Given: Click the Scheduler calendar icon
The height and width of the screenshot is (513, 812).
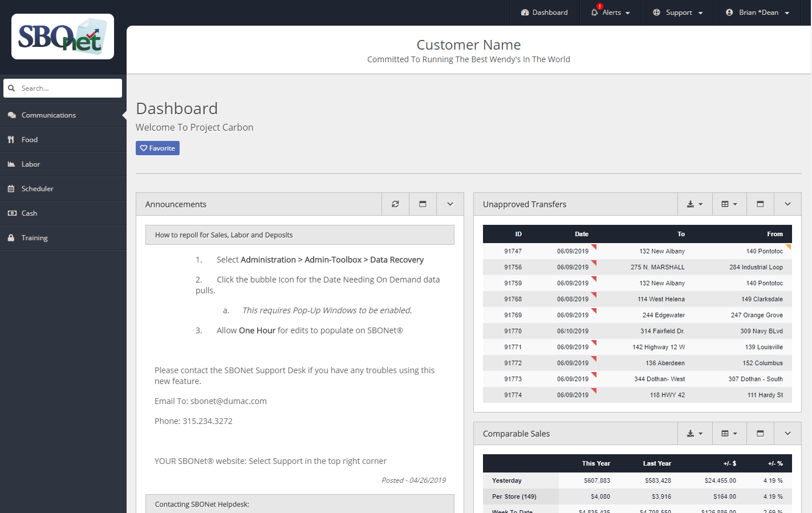Looking at the screenshot, I should pos(11,189).
